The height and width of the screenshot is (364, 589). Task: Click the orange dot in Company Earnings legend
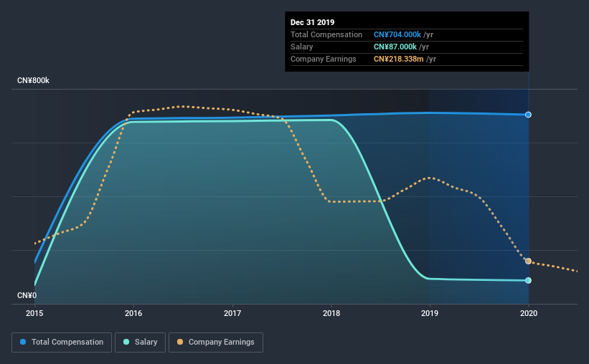[180, 342]
